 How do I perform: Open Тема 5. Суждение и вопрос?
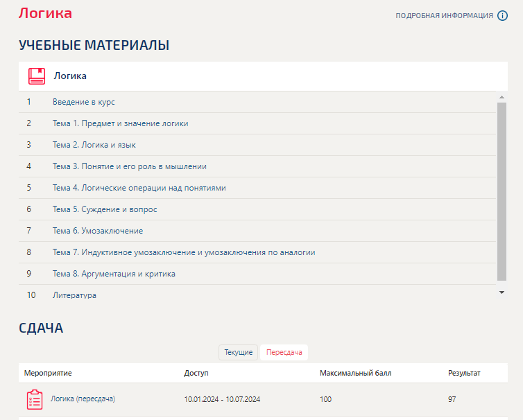coord(105,209)
